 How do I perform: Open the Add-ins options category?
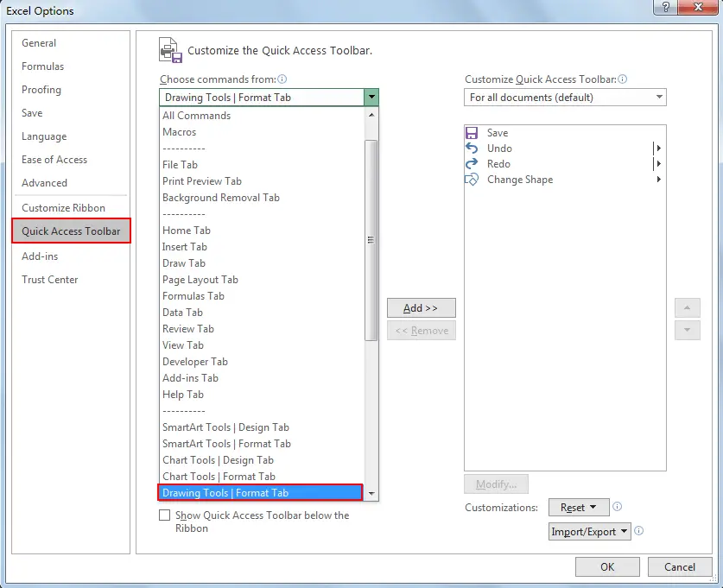point(71,256)
